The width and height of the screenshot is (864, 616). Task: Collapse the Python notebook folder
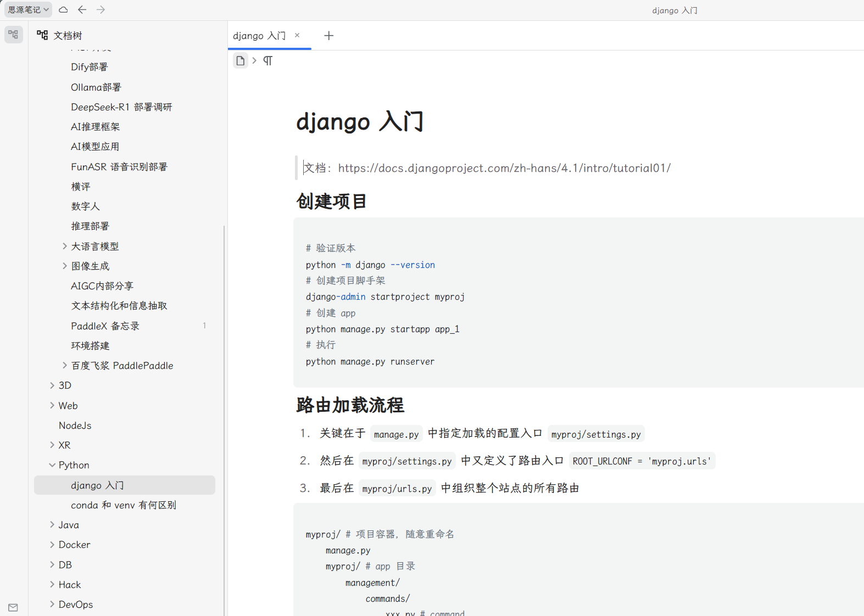point(52,465)
